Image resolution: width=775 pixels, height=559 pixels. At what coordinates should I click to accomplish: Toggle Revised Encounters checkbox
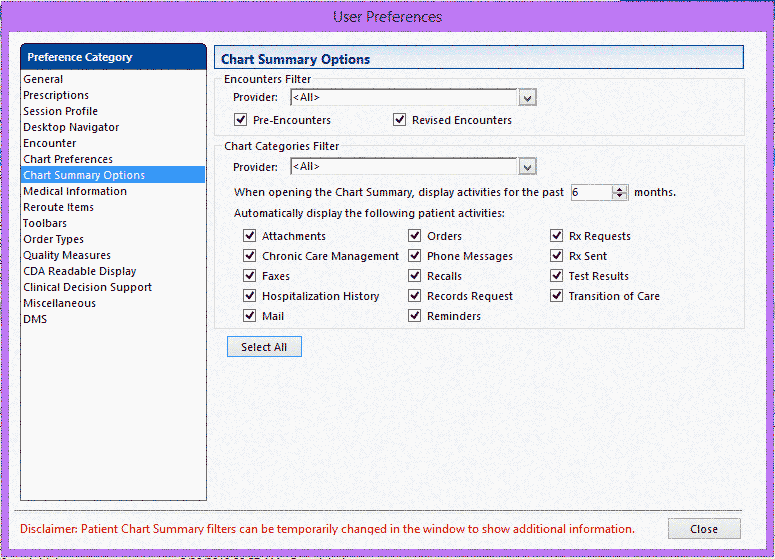click(399, 120)
